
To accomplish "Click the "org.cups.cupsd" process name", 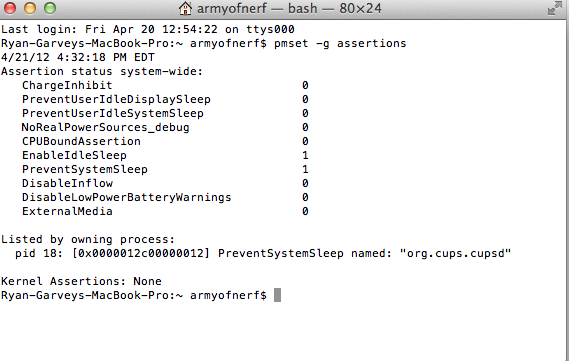I will pos(455,253).
